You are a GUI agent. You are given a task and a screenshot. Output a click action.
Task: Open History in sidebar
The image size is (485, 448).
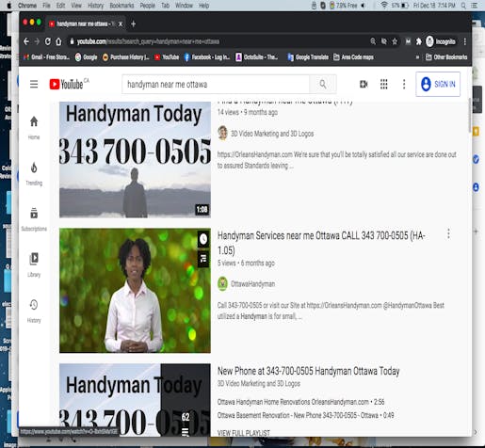[x=34, y=311]
